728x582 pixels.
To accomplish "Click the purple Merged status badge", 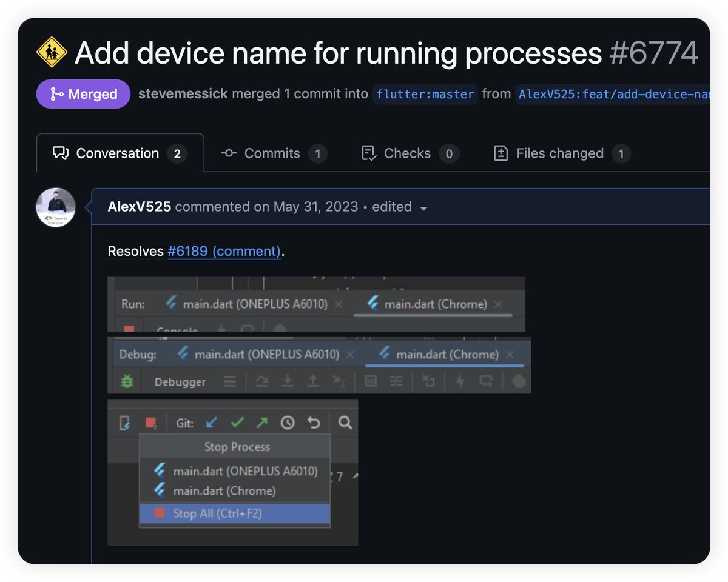I will (x=84, y=94).
